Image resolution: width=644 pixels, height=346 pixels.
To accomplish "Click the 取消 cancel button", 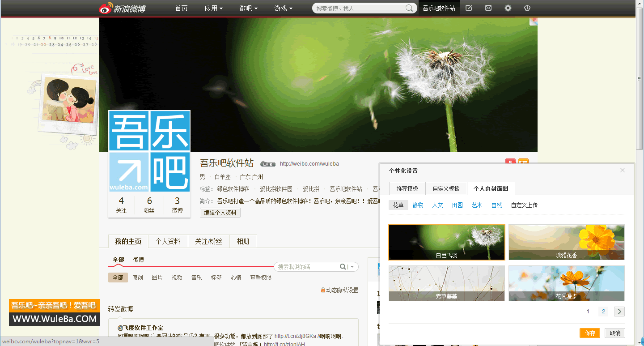I will pos(615,333).
